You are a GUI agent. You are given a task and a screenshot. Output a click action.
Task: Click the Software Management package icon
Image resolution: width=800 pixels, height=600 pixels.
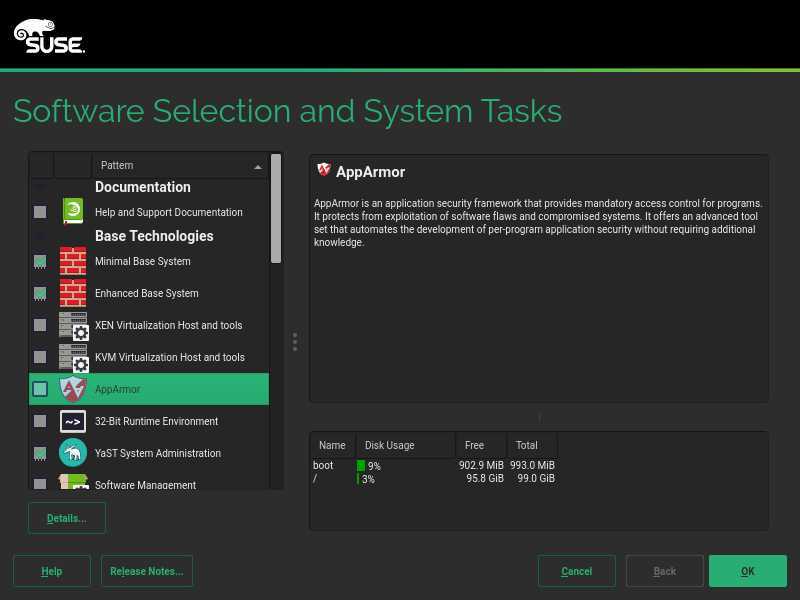(x=73, y=482)
